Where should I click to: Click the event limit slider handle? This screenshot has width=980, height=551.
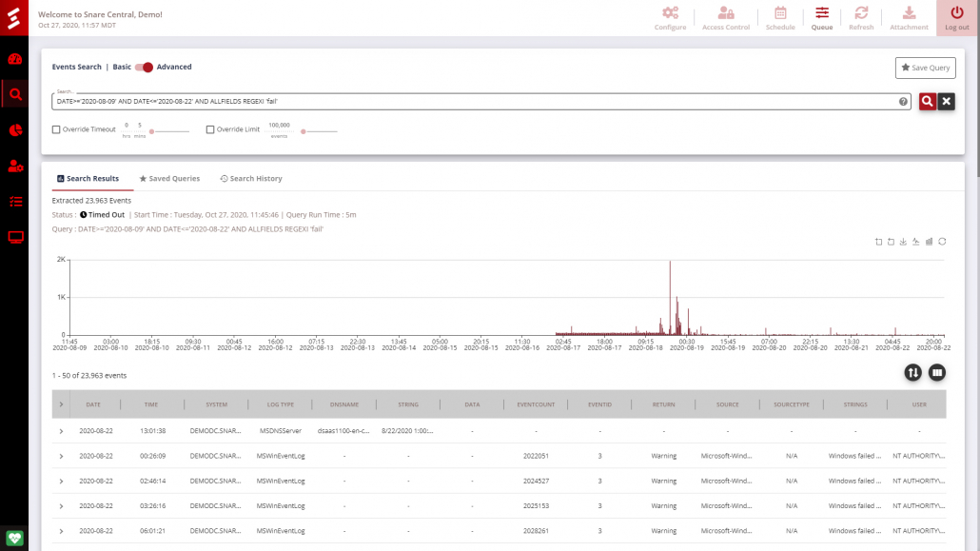click(304, 131)
